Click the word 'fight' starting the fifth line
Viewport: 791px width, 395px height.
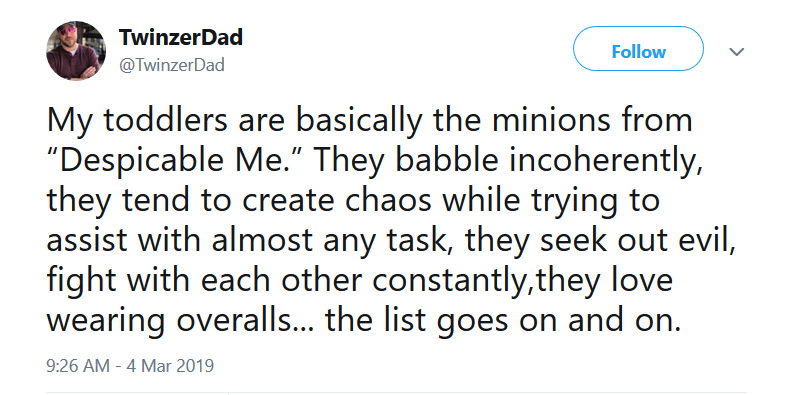click(83, 283)
